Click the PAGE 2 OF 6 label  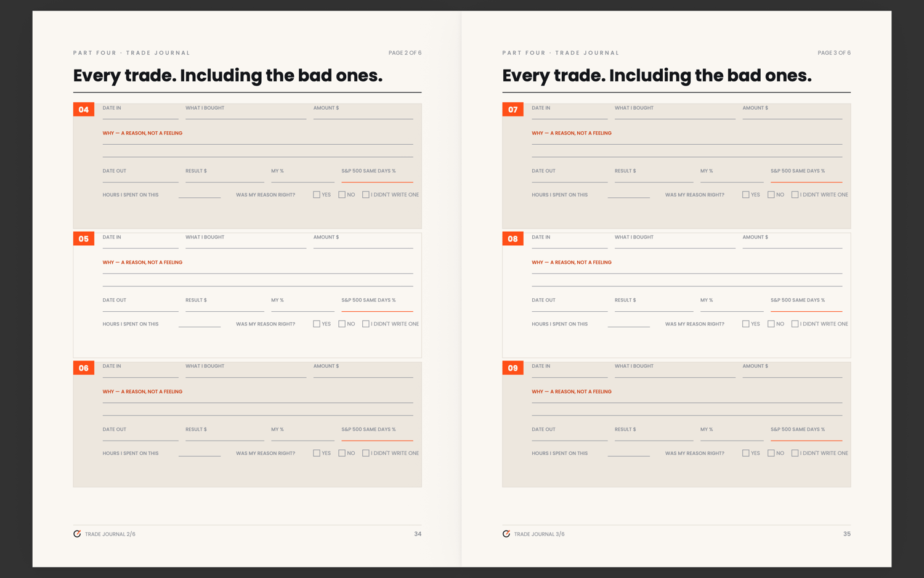[x=405, y=53]
